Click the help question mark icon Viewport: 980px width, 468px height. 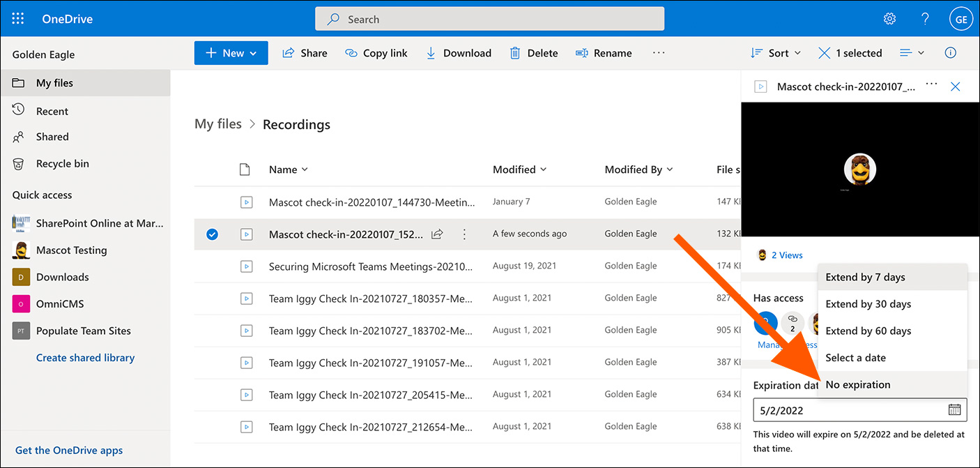click(925, 19)
